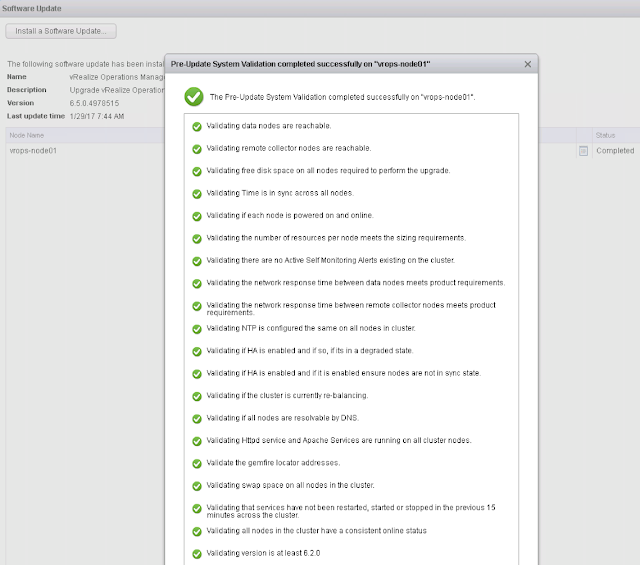This screenshot has height=565, width=640.
Task: Click checkmark for Active Self Monitoring Alerts
Action: (197, 261)
